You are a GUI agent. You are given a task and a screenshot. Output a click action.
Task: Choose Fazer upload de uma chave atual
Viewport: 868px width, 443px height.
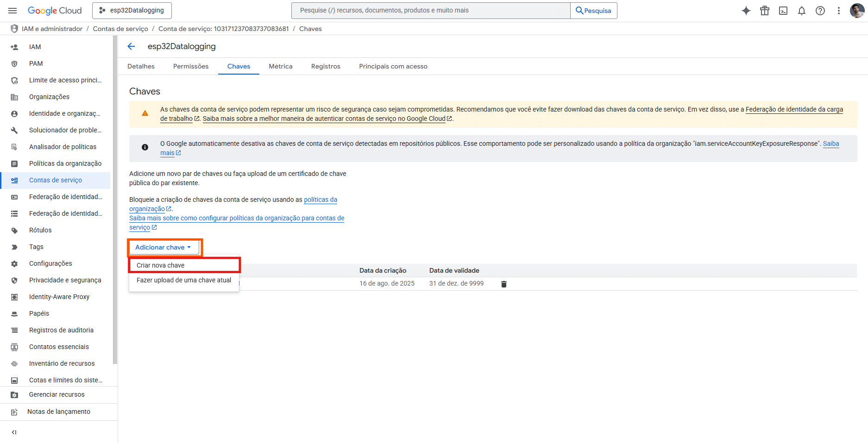pyautogui.click(x=184, y=280)
